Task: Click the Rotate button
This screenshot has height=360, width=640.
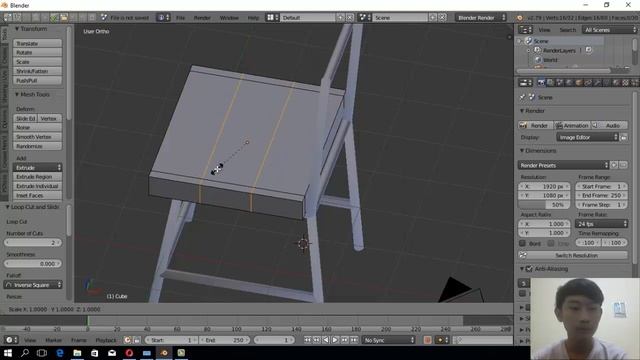Action: pyautogui.click(x=38, y=53)
